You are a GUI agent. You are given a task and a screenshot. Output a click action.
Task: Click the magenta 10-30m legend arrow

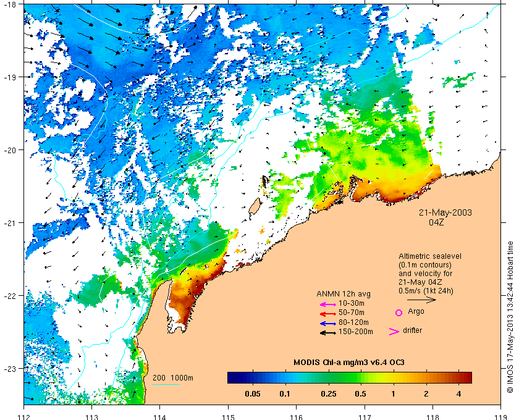pos(328,304)
